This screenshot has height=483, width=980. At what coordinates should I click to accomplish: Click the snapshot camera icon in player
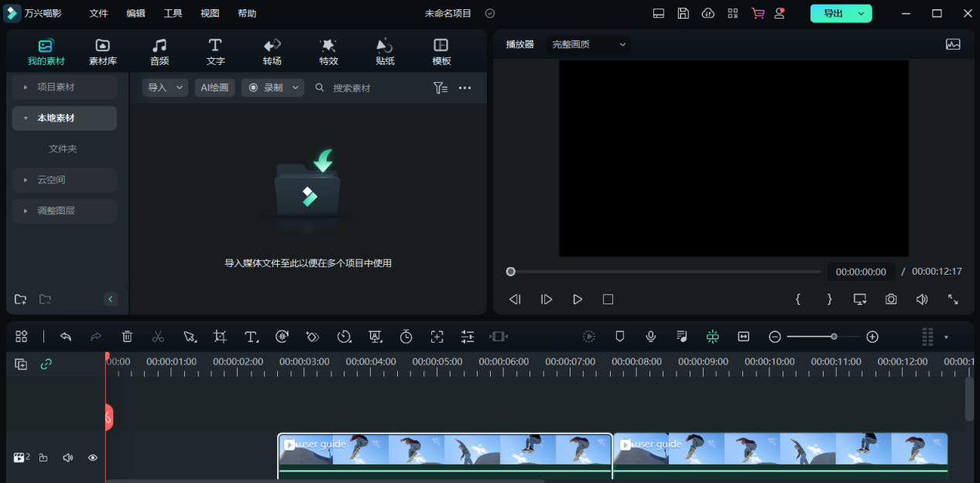click(891, 300)
